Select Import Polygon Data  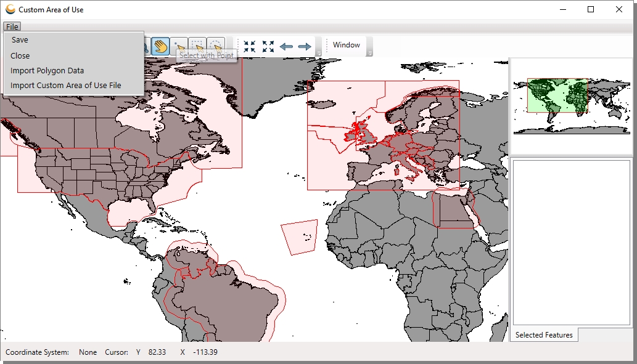[x=47, y=71]
